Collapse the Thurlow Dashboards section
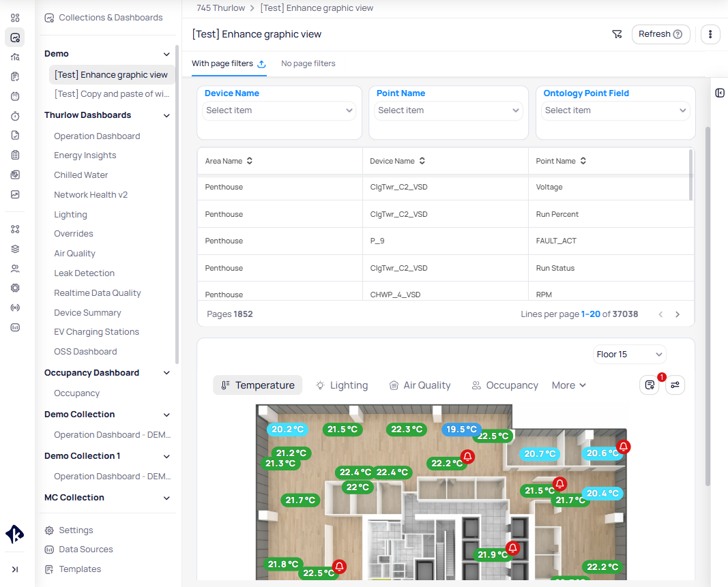 click(x=166, y=116)
